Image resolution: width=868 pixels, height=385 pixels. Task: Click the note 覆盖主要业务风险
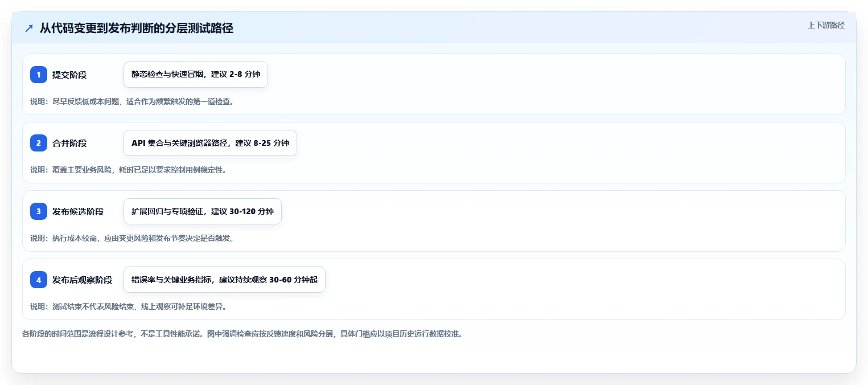click(x=129, y=170)
